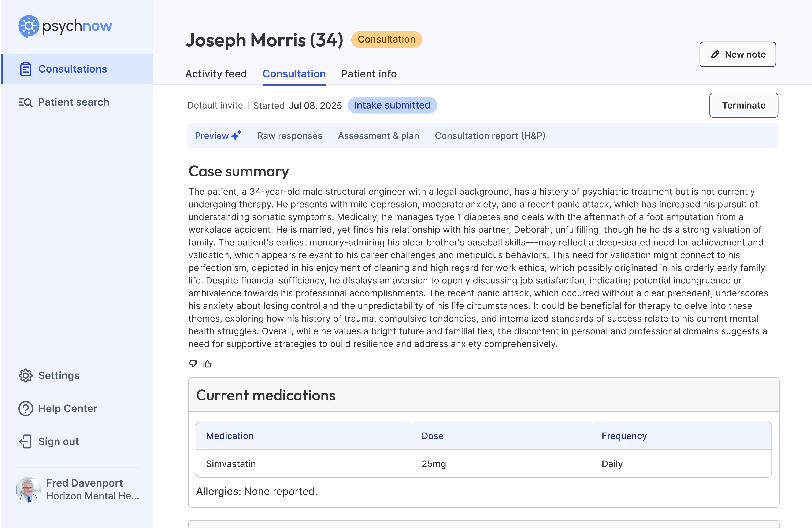The width and height of the screenshot is (812, 528).
Task: Open the Assessment & plan sub-tab
Action: 378,136
